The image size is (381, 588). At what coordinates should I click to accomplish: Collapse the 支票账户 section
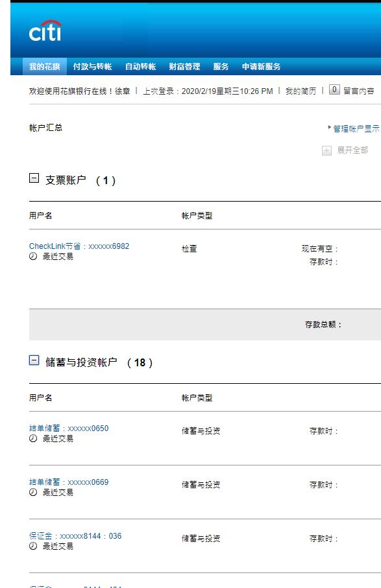34,178
